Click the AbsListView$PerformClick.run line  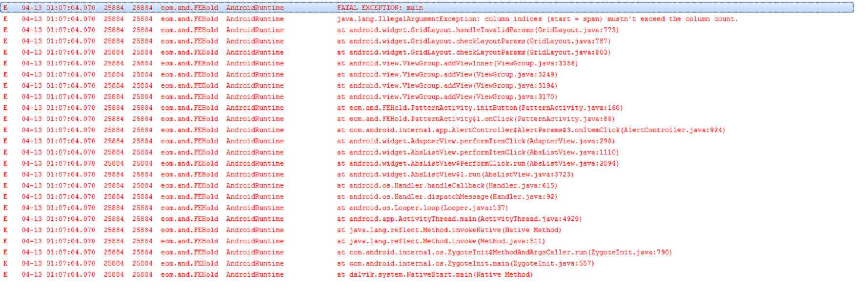477,164
